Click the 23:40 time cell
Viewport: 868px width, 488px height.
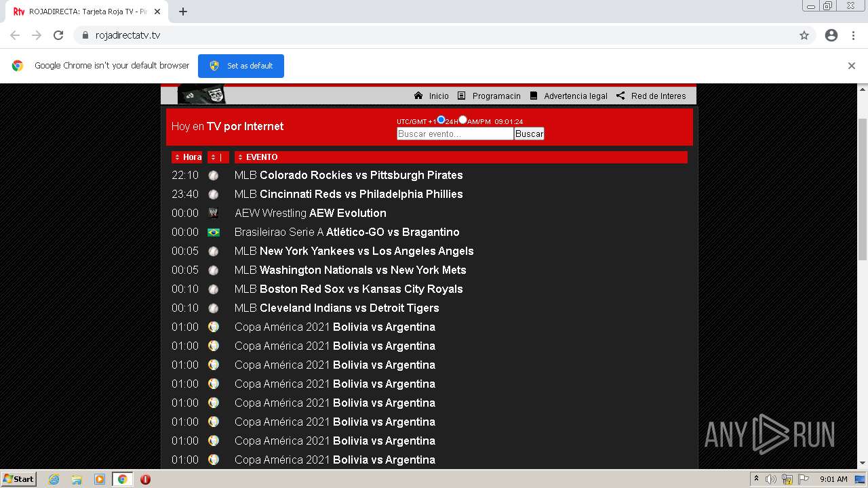click(x=185, y=194)
